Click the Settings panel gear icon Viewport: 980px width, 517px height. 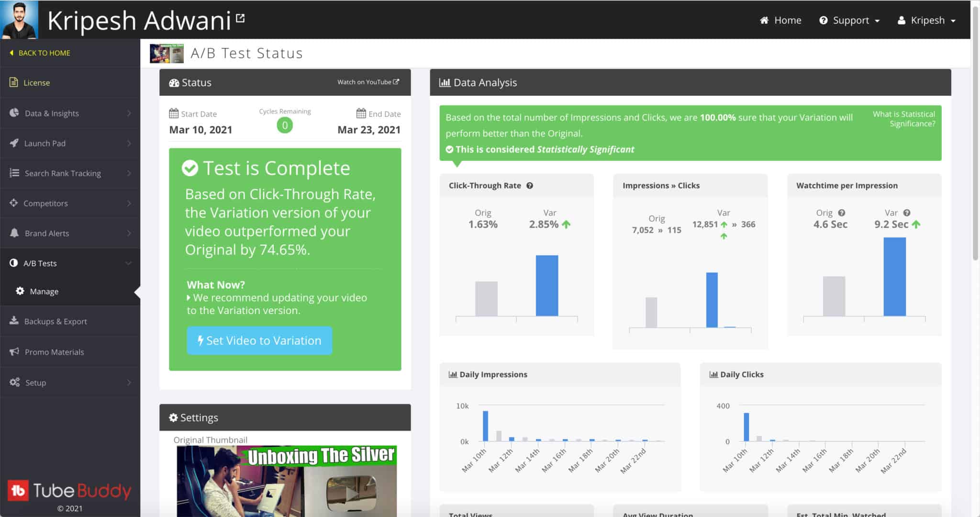[173, 417]
